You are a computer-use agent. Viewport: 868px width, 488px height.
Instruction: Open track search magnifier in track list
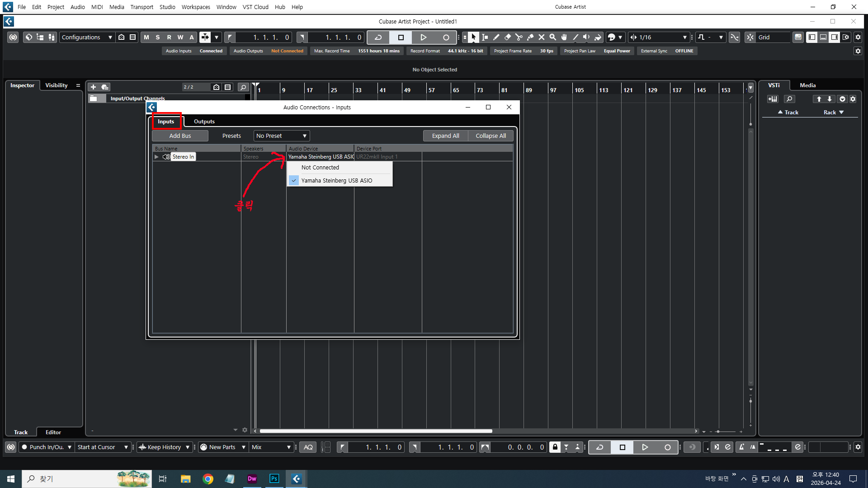243,87
